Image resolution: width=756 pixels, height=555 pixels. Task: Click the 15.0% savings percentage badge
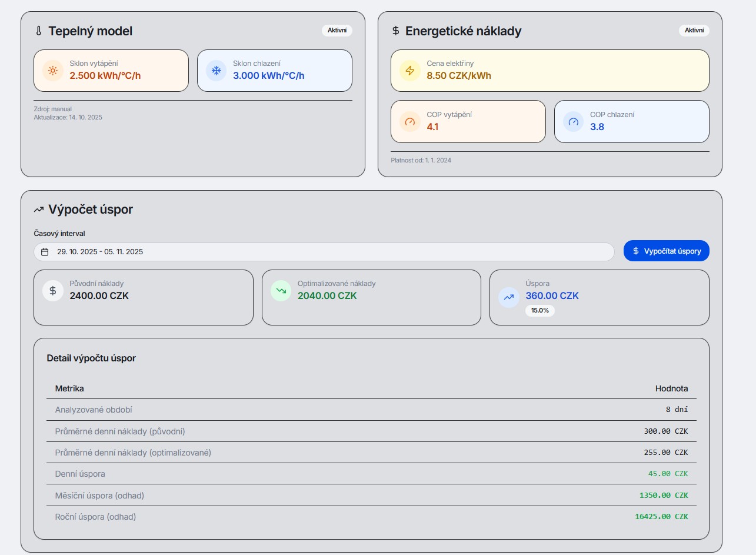[x=539, y=310]
